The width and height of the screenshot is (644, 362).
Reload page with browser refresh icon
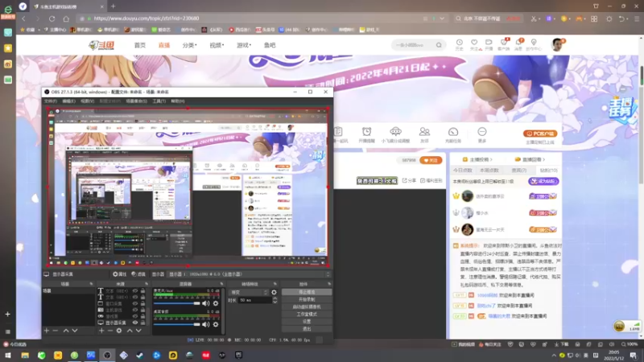click(52, 19)
